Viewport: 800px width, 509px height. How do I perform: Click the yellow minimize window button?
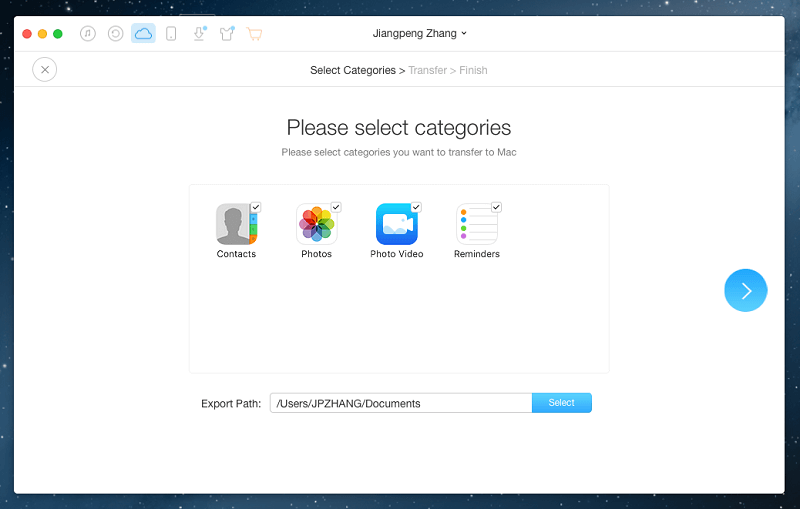[x=42, y=34]
